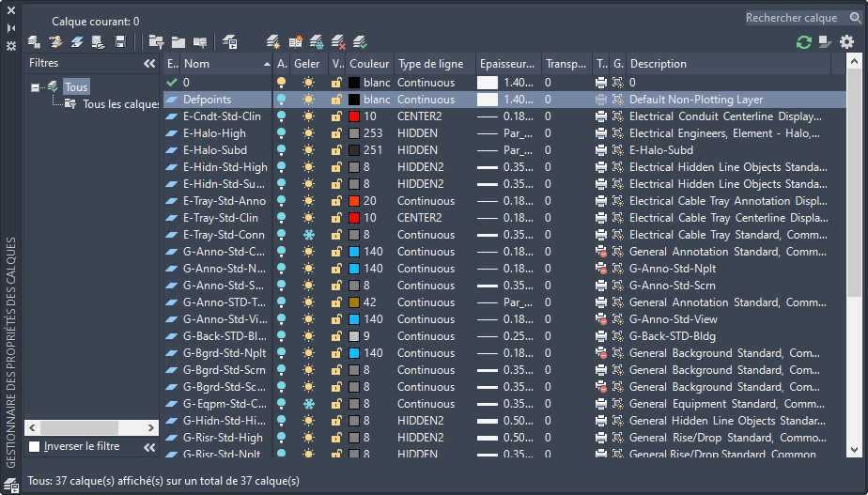Open layer settings with the gear icon
Image resolution: width=868 pixels, height=495 pixels.
(x=847, y=41)
